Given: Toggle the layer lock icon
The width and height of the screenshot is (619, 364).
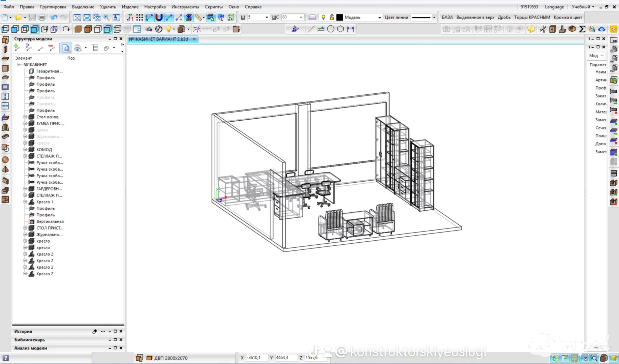Looking at the screenshot, I should pyautogui.click(x=332, y=17).
